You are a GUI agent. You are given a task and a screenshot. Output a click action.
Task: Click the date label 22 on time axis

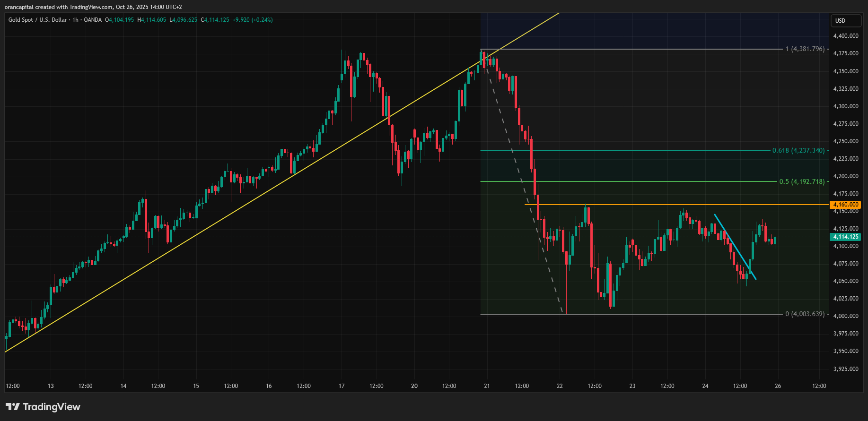pyautogui.click(x=560, y=386)
